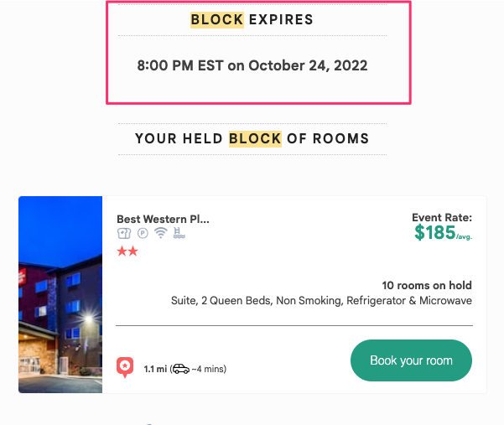Click the block expiration date text
Screen dimensions: 504x425
(252, 65)
